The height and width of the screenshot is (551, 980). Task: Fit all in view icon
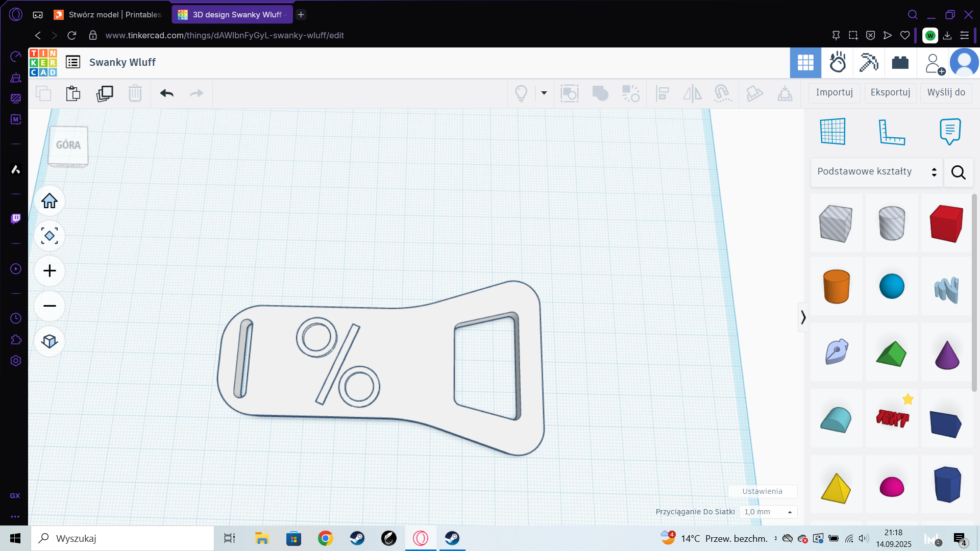50,236
